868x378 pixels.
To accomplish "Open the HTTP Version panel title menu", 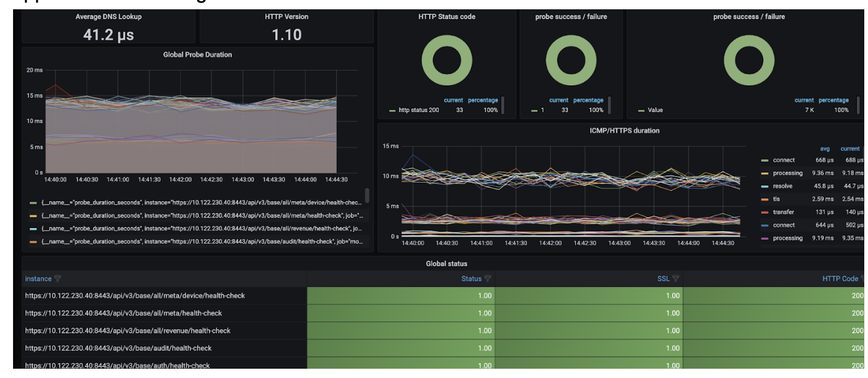I will coord(287,17).
